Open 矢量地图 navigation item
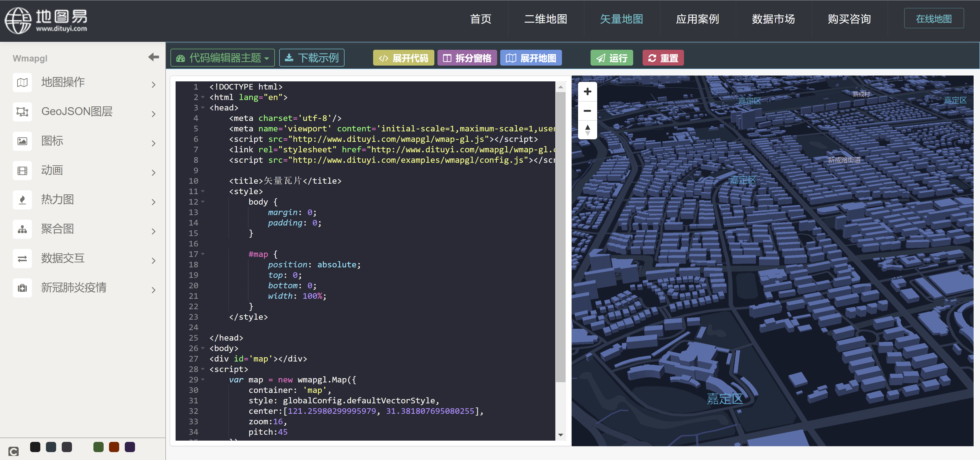The width and height of the screenshot is (980, 460). pos(622,19)
